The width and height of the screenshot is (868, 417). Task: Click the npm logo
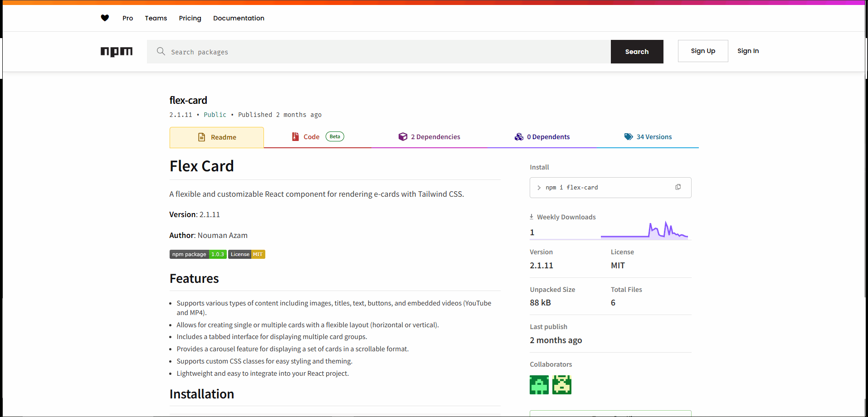(x=117, y=52)
